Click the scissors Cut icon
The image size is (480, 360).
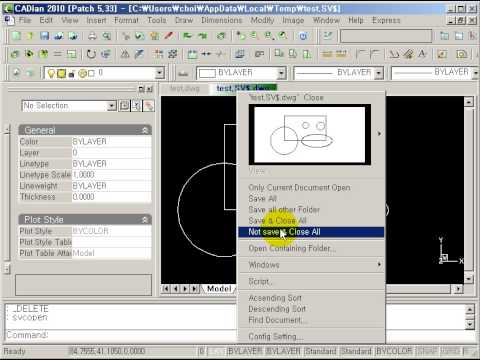point(126,36)
